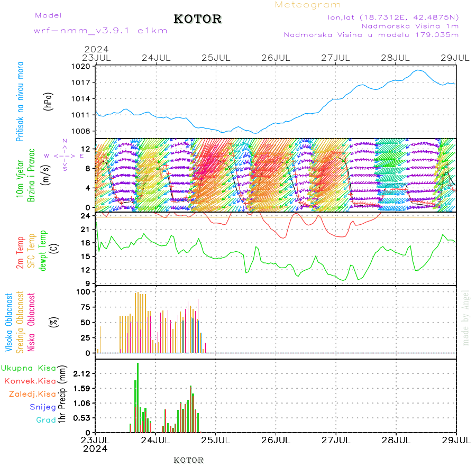This screenshot has height=476, width=476.
Task: Click the Niska Oblacnost legend label
Action: click(31, 323)
